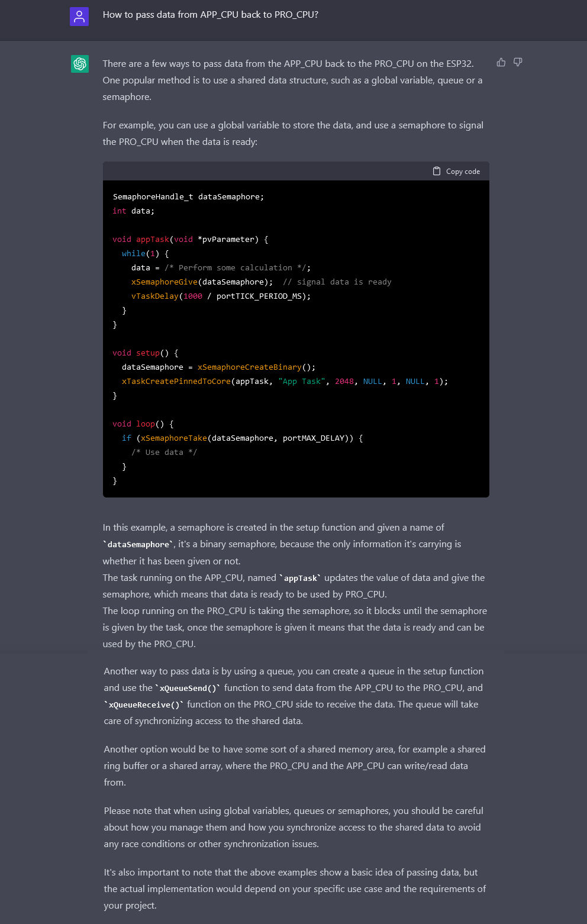Click the "App Task" string literal
This screenshot has height=924, width=587.
coord(302,382)
